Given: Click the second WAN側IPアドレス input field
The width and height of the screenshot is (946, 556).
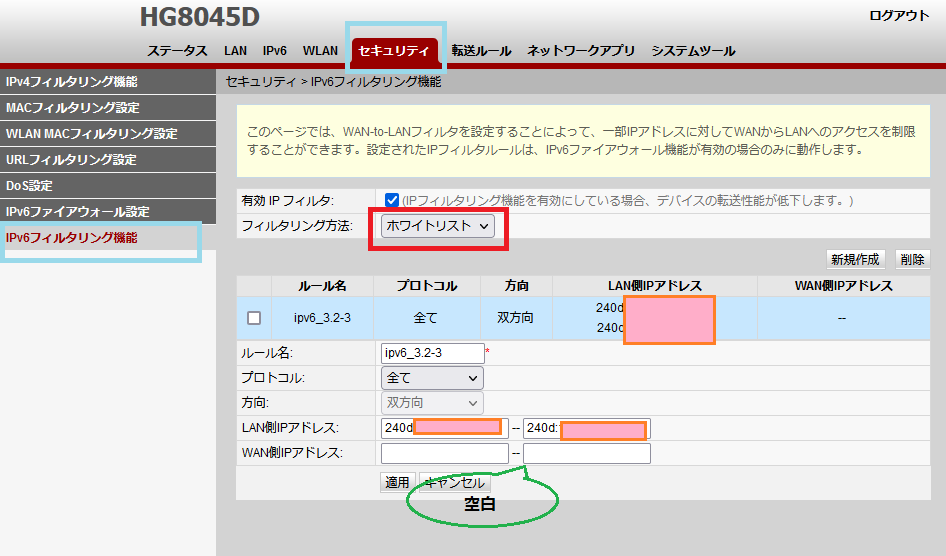Looking at the screenshot, I should [x=586, y=453].
